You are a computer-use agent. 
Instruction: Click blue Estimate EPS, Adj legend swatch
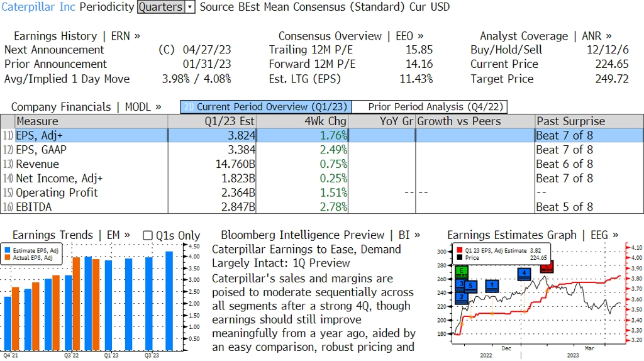(x=8, y=250)
